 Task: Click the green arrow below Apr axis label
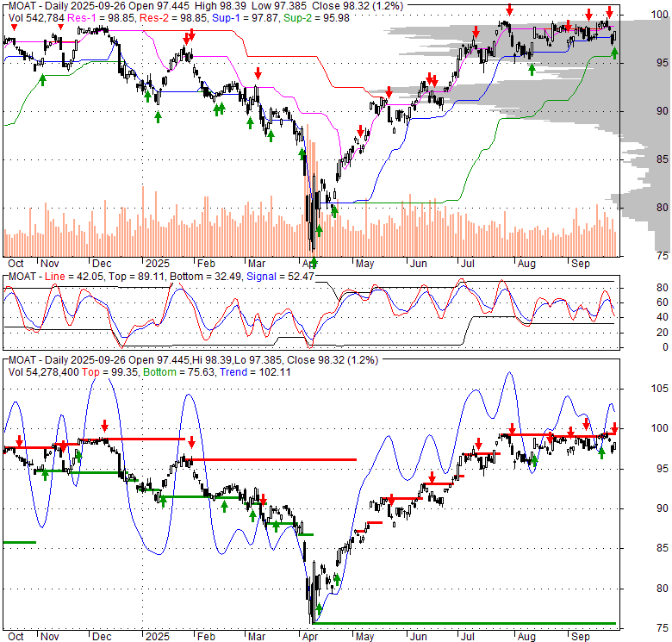(314, 263)
